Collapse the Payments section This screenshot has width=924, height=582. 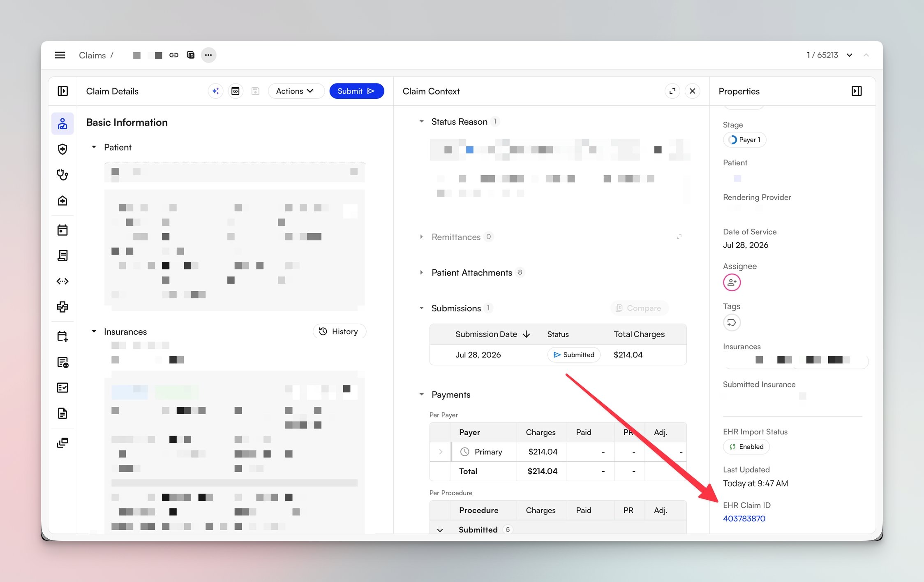[421, 395]
